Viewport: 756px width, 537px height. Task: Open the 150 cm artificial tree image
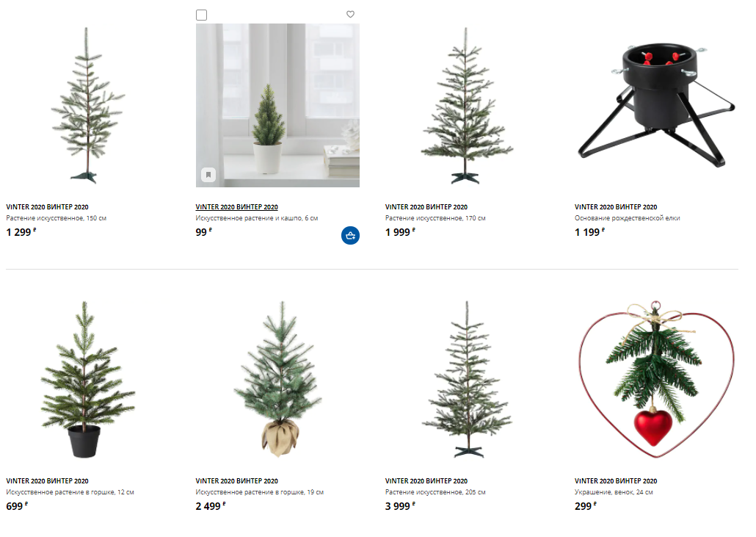pyautogui.click(x=88, y=105)
